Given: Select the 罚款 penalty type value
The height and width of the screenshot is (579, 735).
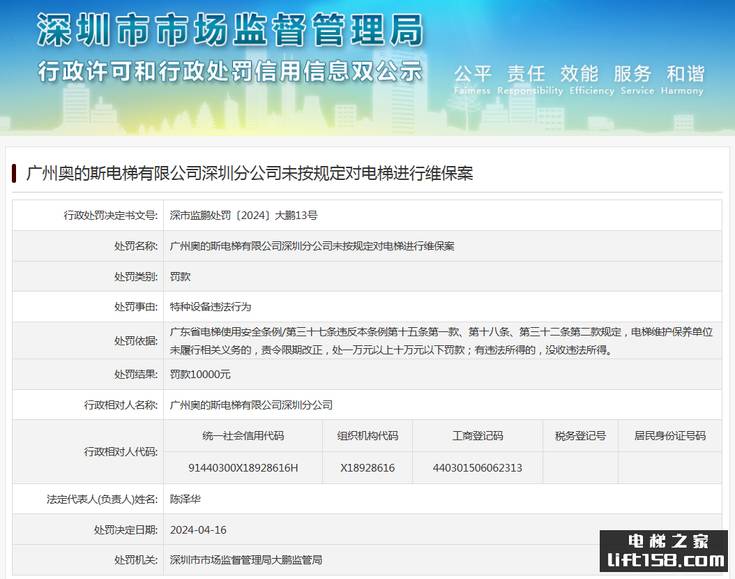Looking at the screenshot, I should tap(180, 277).
